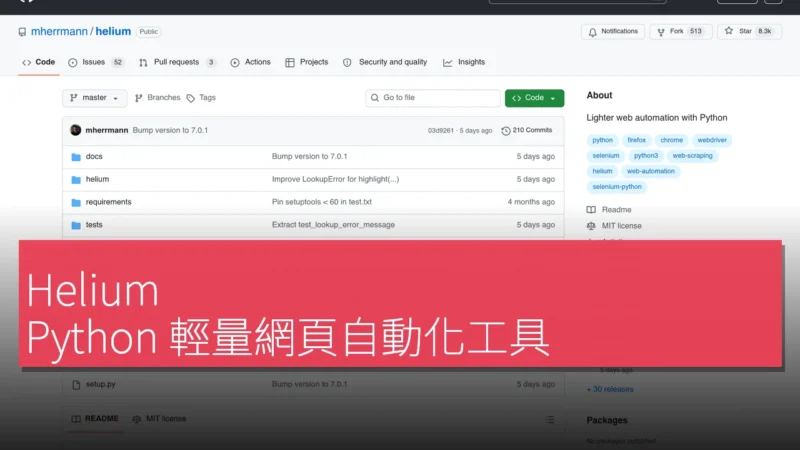This screenshot has width=800, height=450.
Task: Open the + 30 releases link
Action: pos(610,389)
